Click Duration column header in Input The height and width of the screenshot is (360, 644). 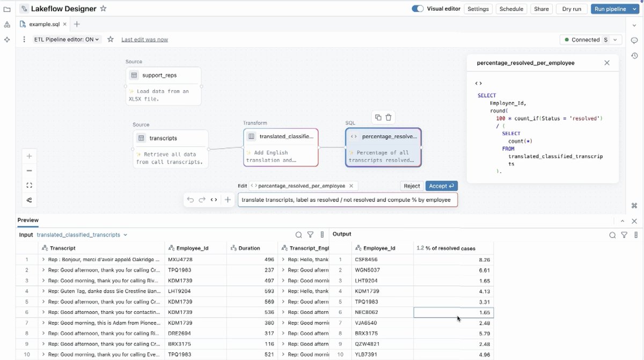coord(252,248)
